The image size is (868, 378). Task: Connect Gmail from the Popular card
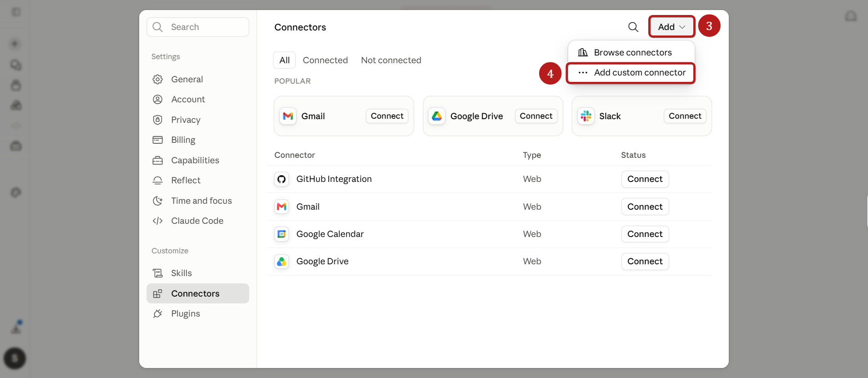click(x=387, y=116)
